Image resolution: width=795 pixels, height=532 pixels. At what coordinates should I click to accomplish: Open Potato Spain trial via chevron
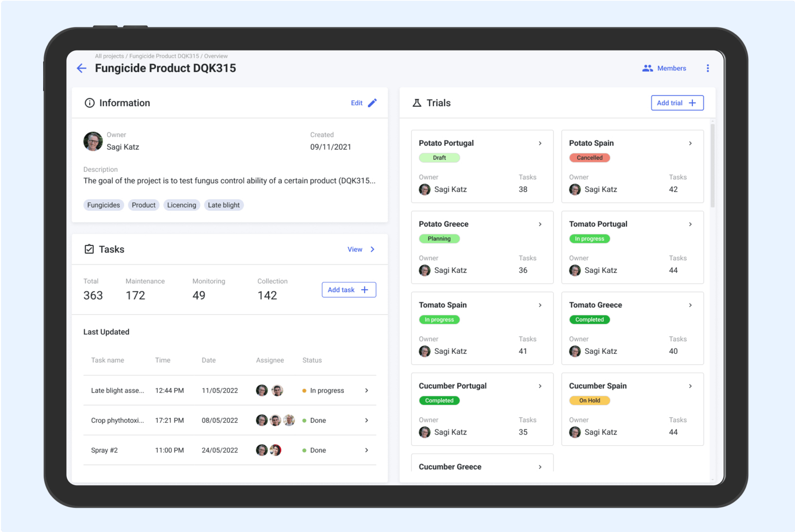point(690,144)
